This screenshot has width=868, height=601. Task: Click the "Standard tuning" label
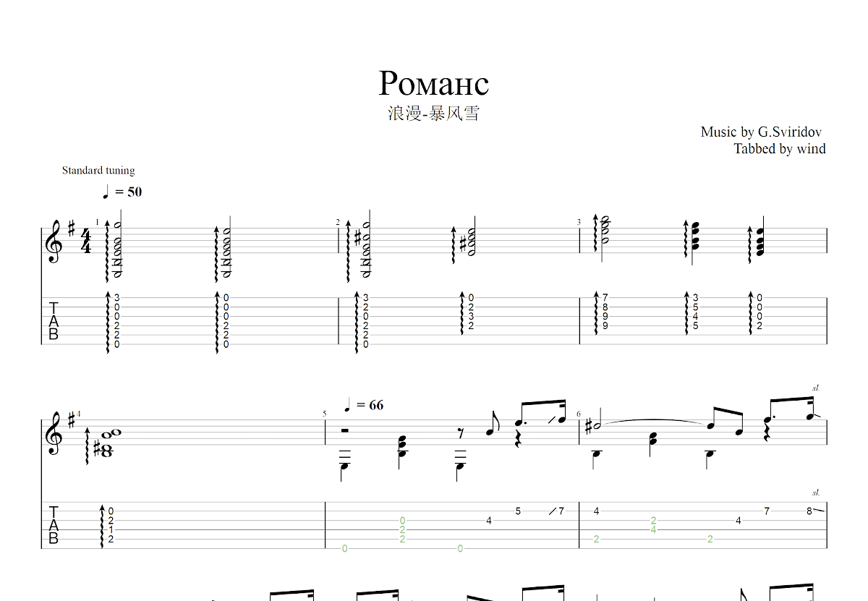pos(98,171)
